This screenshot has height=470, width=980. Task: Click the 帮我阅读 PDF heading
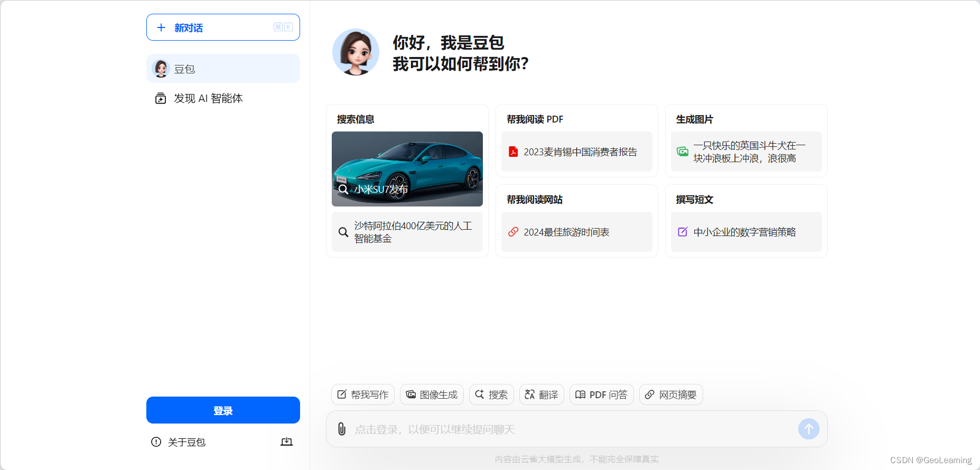tap(535, 119)
